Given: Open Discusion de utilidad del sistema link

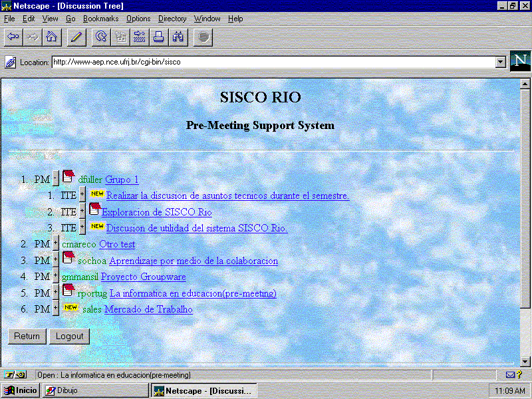Looking at the screenshot, I should click(x=197, y=228).
